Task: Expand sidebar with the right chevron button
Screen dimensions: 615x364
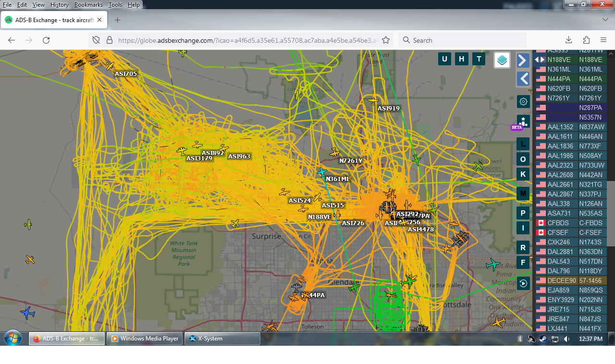Action: (523, 60)
